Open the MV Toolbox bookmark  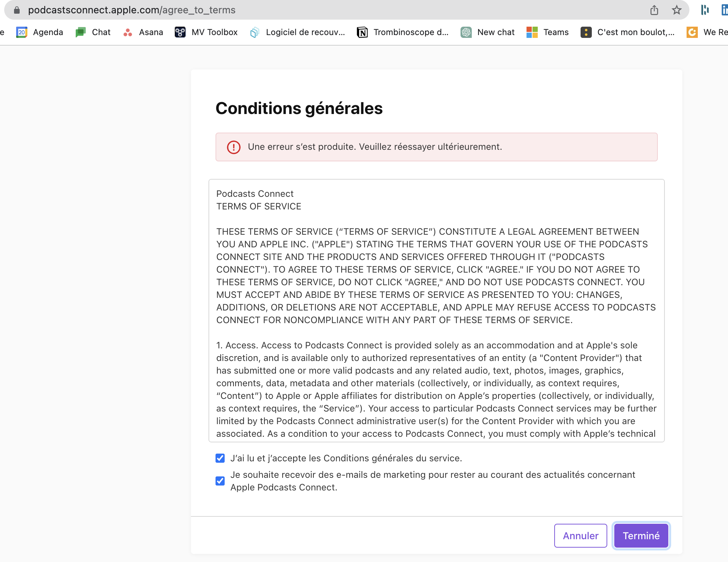(x=206, y=32)
